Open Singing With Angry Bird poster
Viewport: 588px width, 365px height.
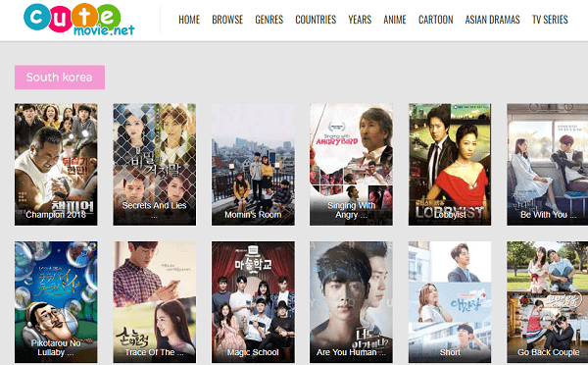tap(352, 165)
